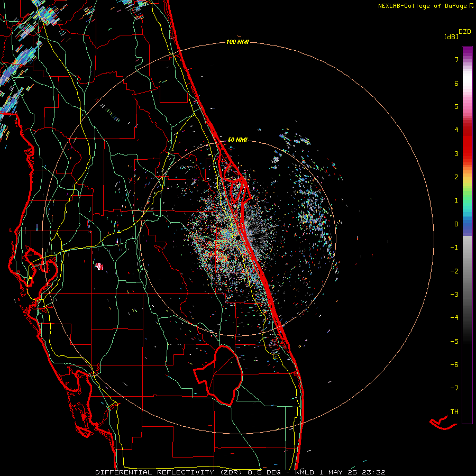The image size is (476, 476).
Task: Select the -1 value on the color scale
Action: point(454,248)
